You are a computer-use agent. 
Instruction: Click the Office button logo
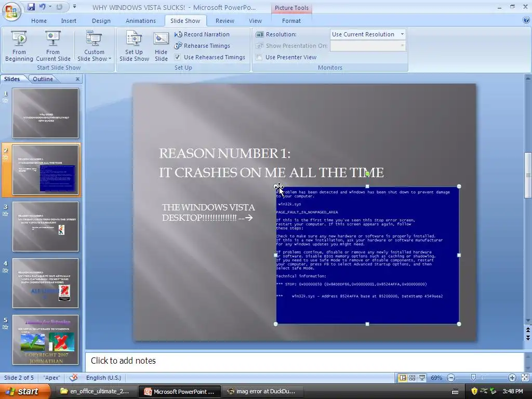point(11,11)
